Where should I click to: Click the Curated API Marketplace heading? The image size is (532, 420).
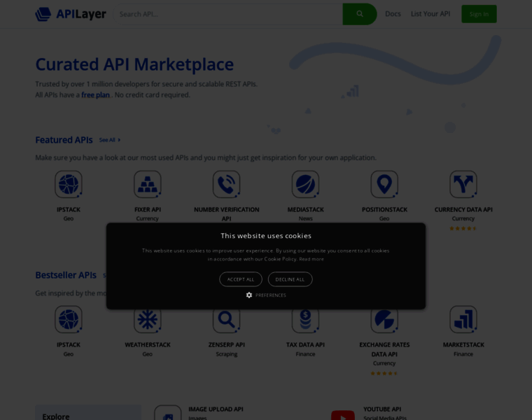coord(134,64)
